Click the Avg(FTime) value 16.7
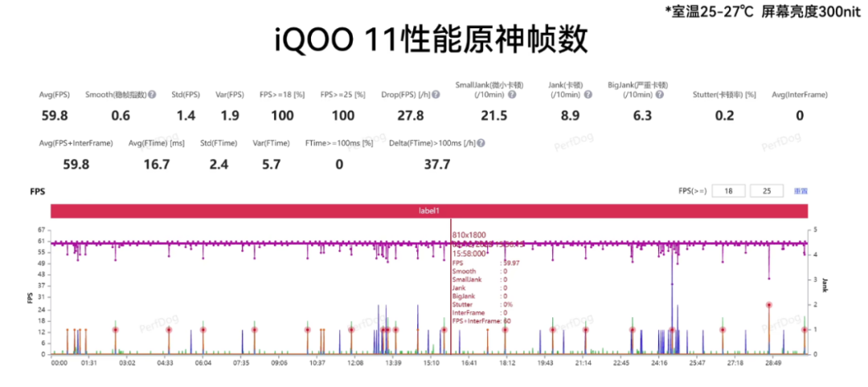868x387 pixels. tap(156, 165)
